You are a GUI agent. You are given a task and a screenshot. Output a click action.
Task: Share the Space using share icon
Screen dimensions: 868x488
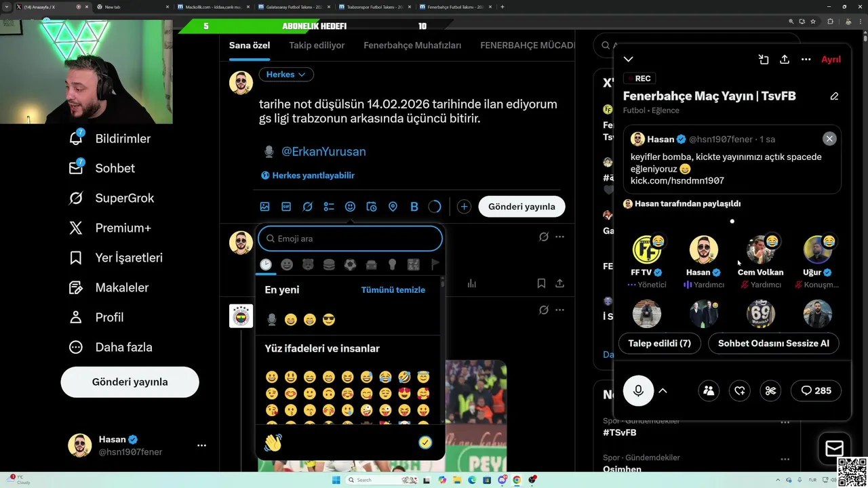(785, 60)
